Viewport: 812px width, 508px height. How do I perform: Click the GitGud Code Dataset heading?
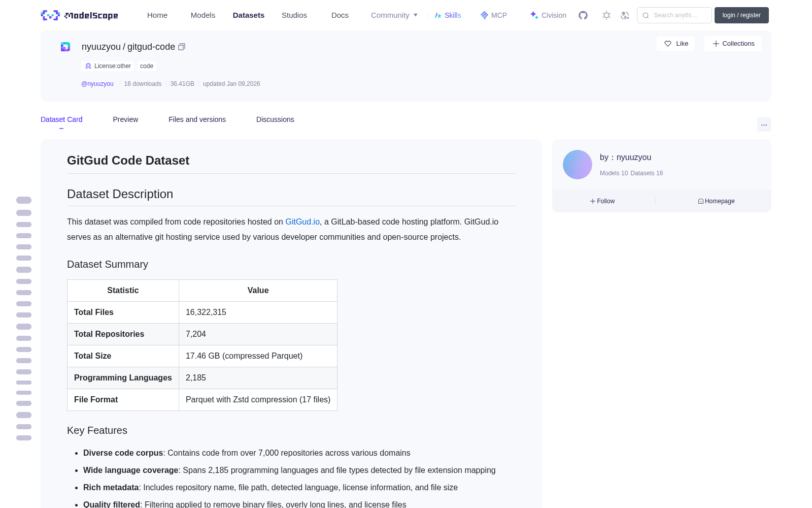128,161
